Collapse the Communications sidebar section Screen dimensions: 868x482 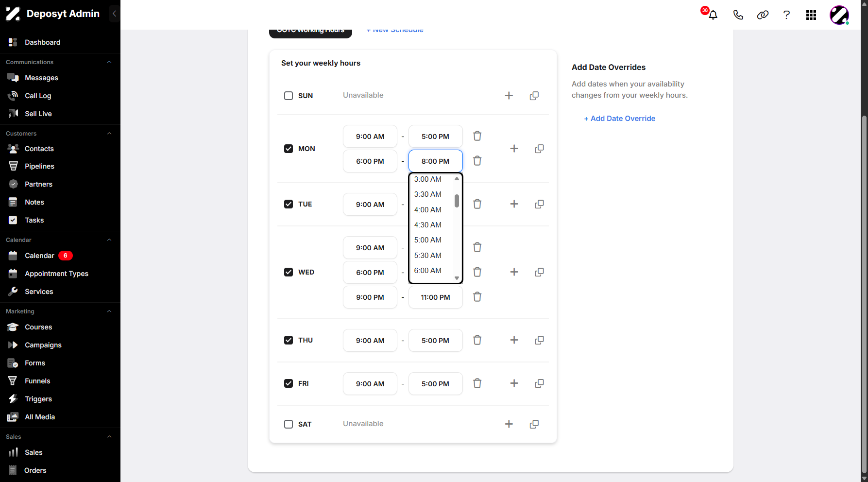109,62
